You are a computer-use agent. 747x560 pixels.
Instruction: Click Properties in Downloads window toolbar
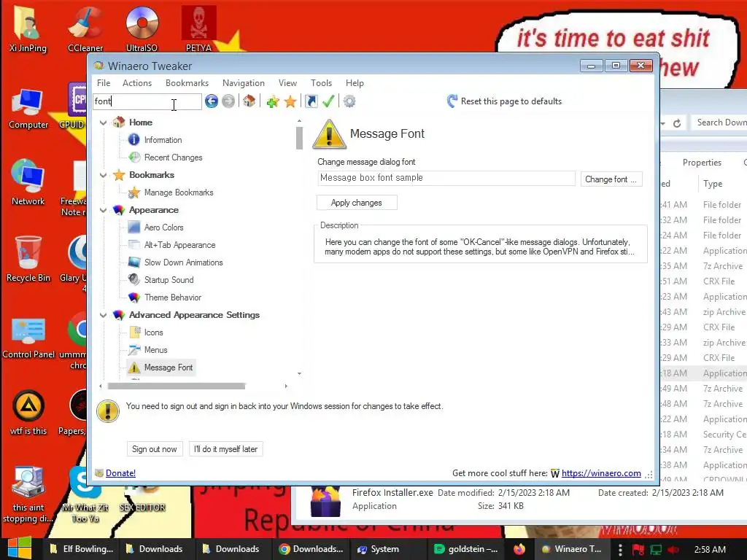click(x=702, y=163)
